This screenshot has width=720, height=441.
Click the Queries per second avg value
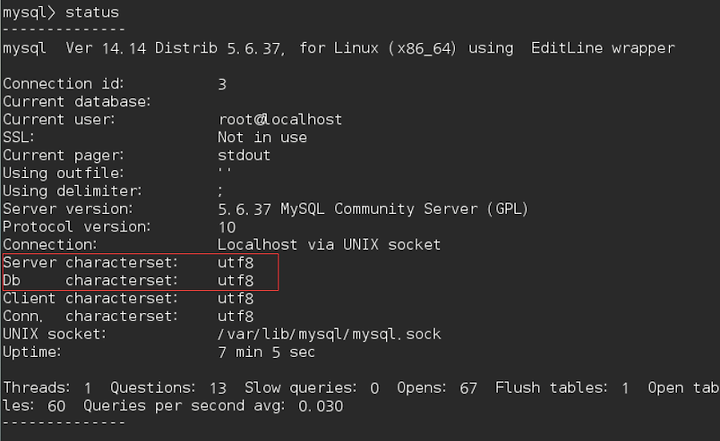pos(321,407)
